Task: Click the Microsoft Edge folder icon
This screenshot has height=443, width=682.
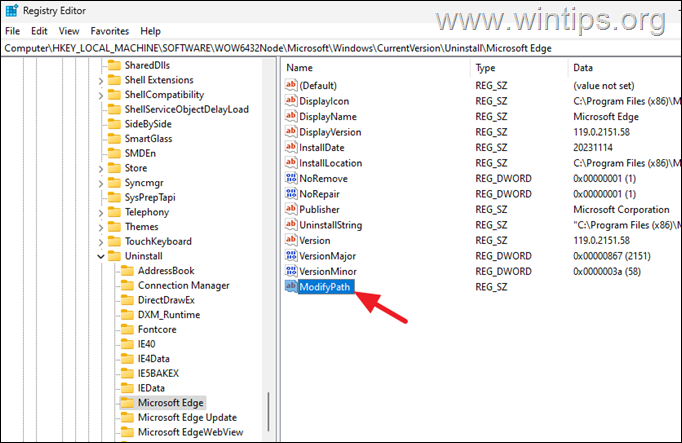Action: click(127, 403)
